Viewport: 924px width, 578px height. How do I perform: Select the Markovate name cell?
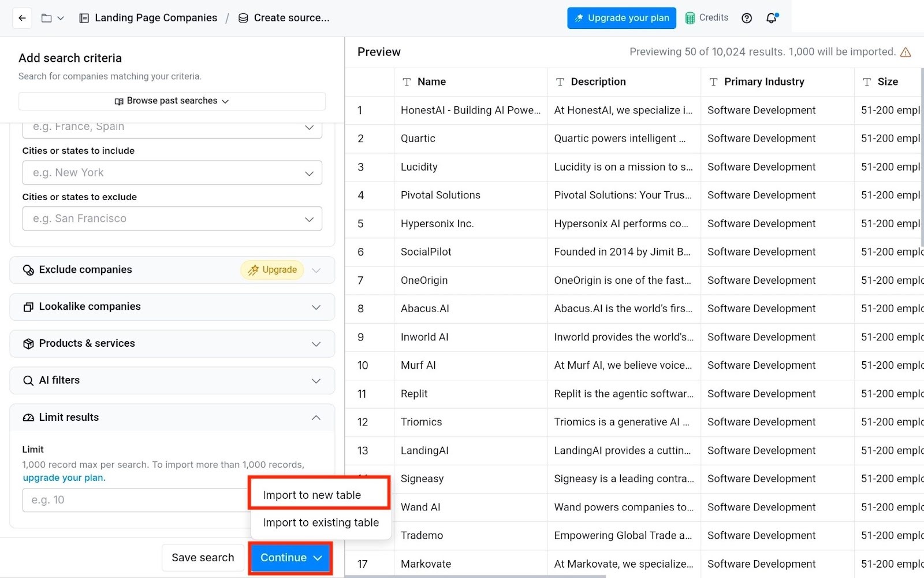pyautogui.click(x=471, y=564)
